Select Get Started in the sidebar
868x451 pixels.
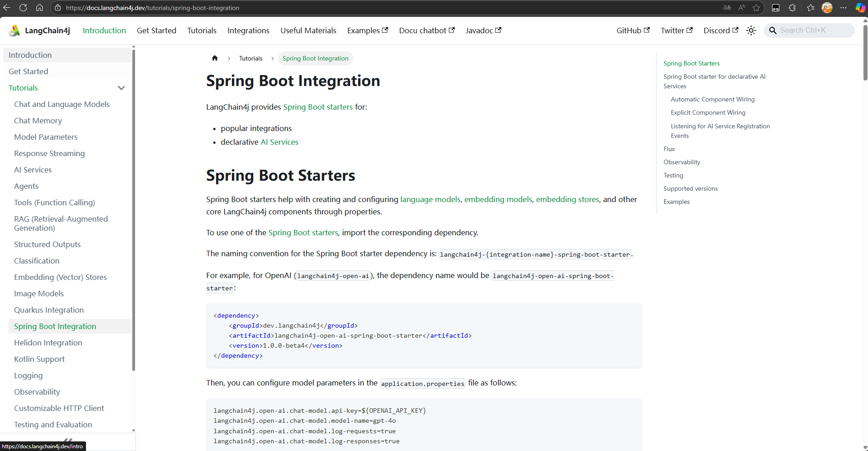pyautogui.click(x=67, y=71)
